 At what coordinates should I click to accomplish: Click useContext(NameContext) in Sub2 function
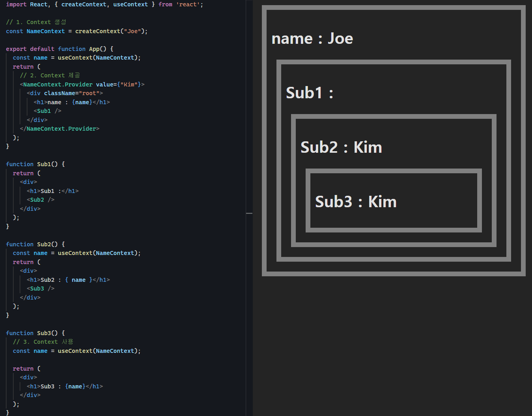(x=97, y=253)
